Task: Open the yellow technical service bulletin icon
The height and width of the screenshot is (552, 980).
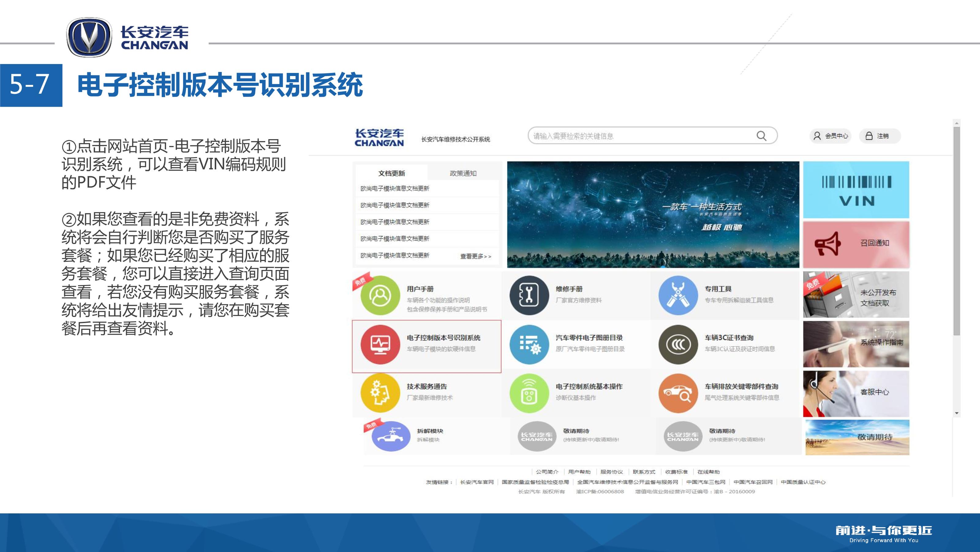Action: 380,393
